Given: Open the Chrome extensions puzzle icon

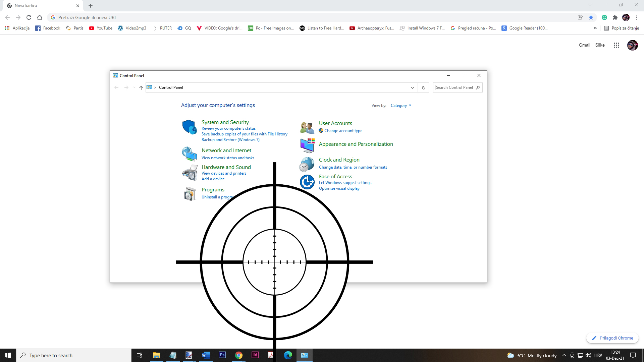Looking at the screenshot, I should [615, 17].
